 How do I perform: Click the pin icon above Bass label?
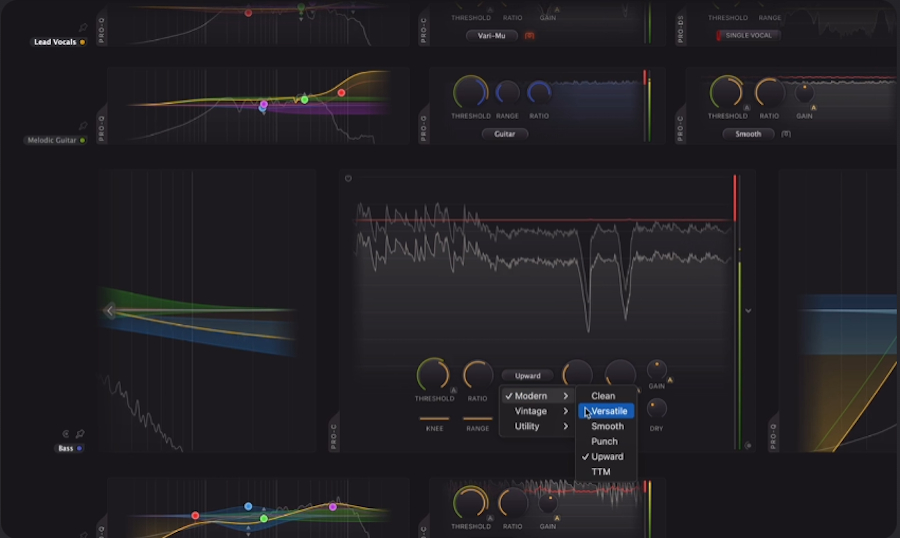pos(79,434)
